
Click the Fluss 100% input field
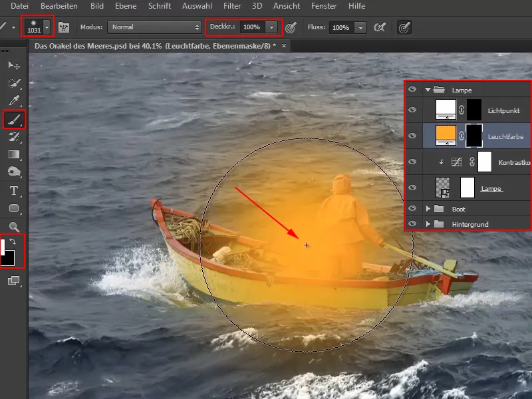point(342,27)
